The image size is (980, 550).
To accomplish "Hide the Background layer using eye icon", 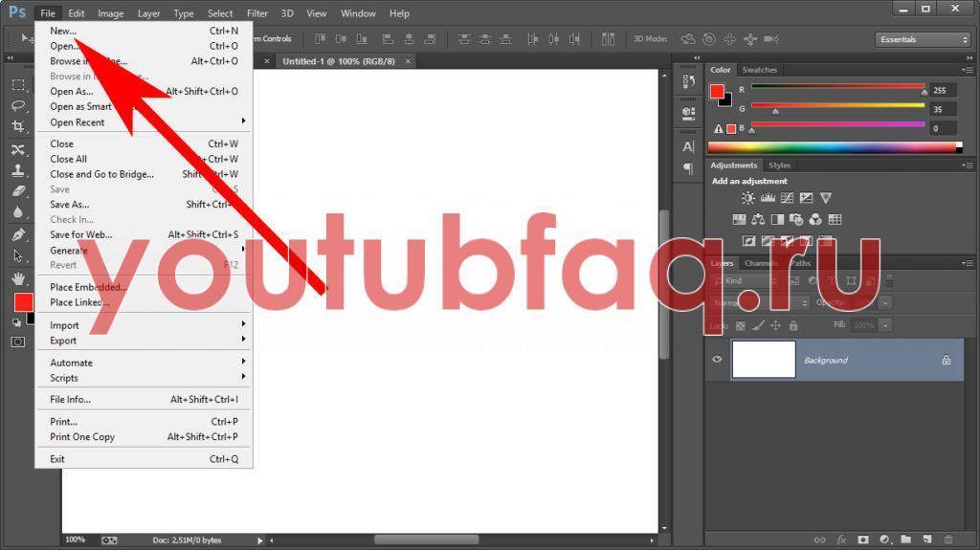I will (x=717, y=360).
